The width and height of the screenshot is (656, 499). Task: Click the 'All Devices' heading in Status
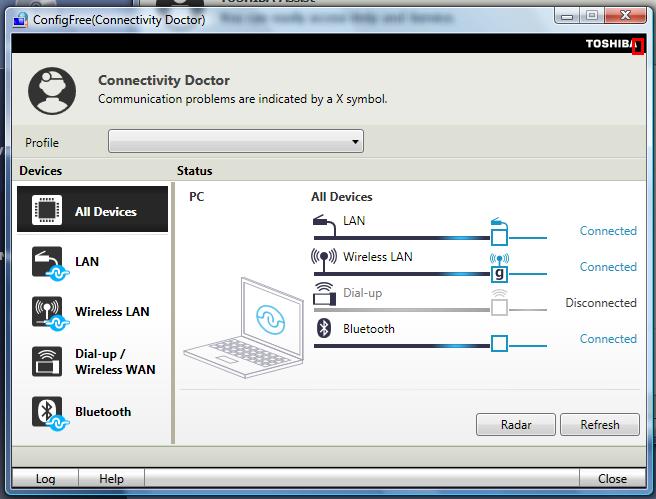point(341,197)
